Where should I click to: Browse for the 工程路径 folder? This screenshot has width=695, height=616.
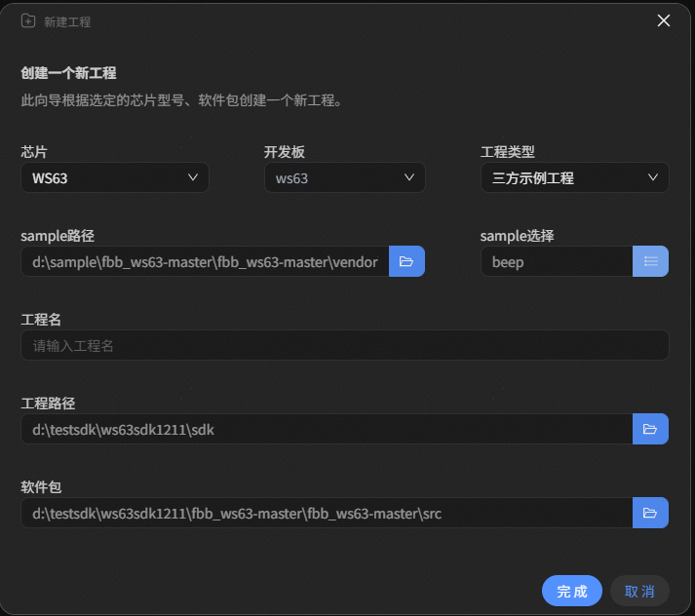click(650, 429)
